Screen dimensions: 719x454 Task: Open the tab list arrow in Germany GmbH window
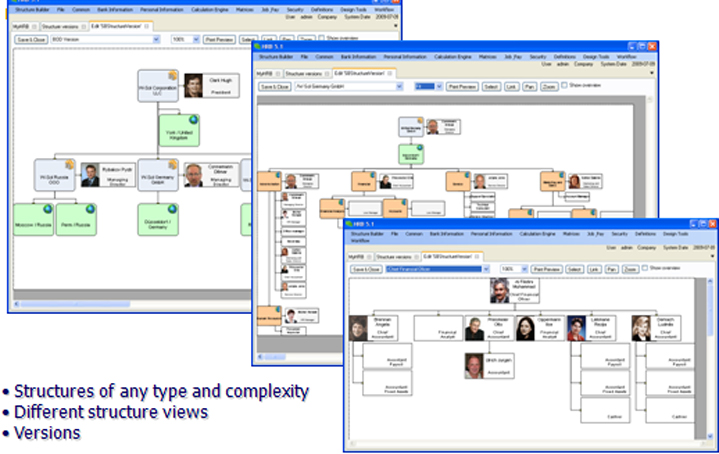[652, 73]
